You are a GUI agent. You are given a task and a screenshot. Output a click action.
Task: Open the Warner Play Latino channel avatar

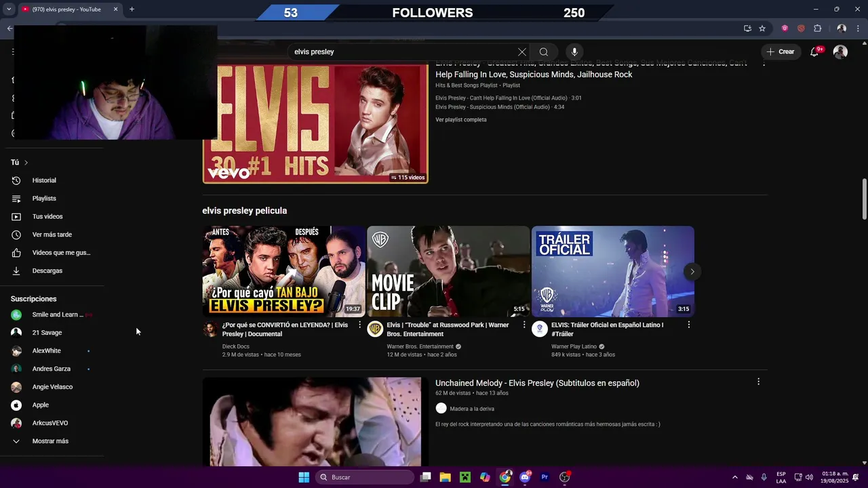pyautogui.click(x=540, y=329)
